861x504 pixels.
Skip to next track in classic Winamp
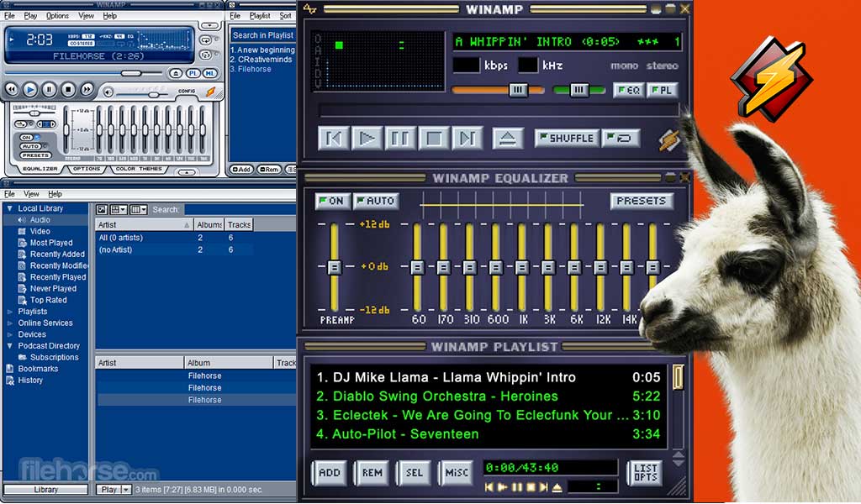[x=467, y=139]
